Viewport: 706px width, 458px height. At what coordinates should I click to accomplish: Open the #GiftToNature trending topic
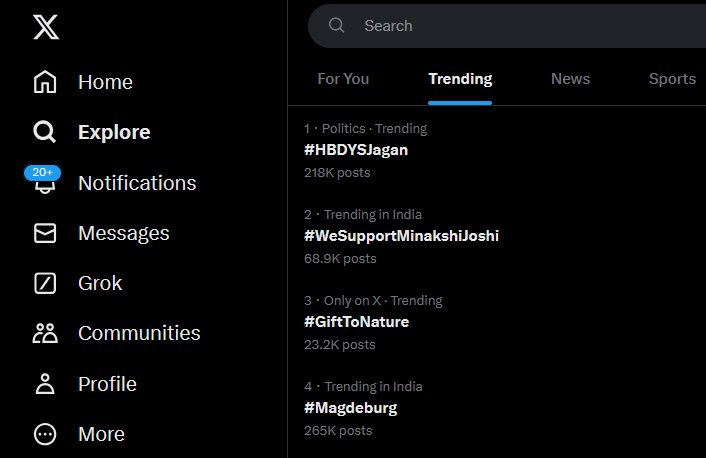tap(356, 322)
